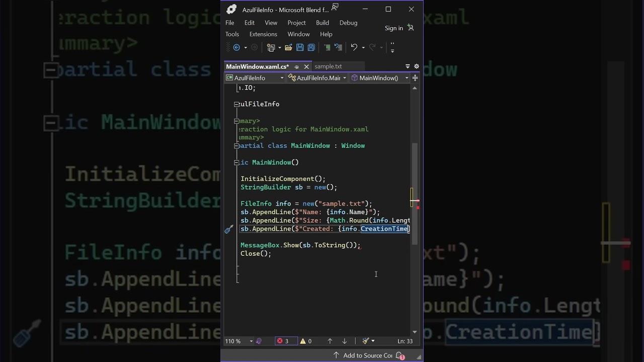Open the Tools menu
Viewport: 644px width, 362px height.
232,34
